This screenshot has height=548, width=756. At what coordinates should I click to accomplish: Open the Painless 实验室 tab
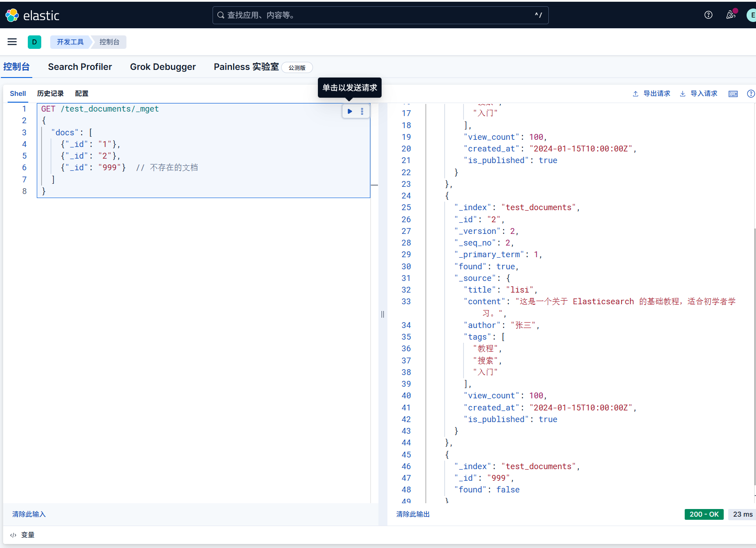(x=246, y=67)
